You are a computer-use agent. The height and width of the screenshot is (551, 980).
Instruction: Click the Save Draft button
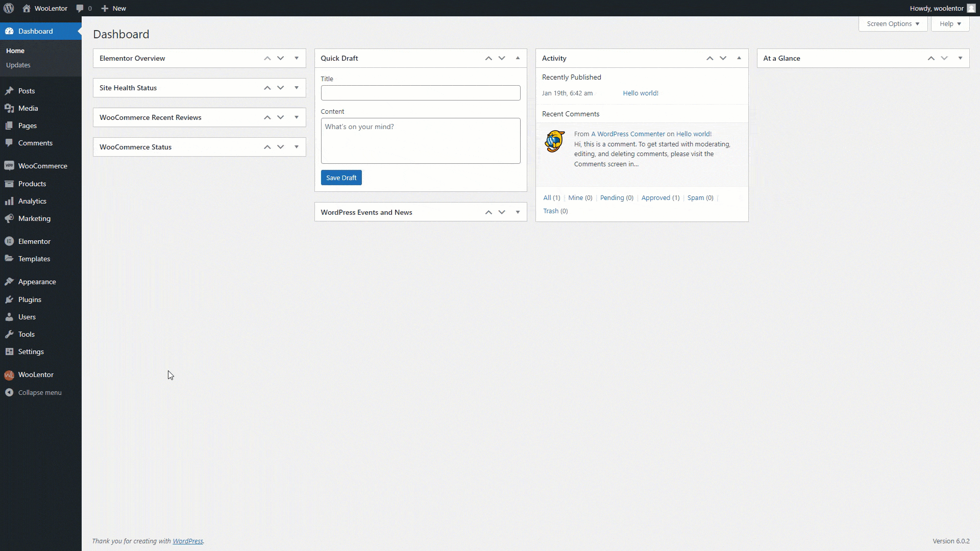pos(341,178)
